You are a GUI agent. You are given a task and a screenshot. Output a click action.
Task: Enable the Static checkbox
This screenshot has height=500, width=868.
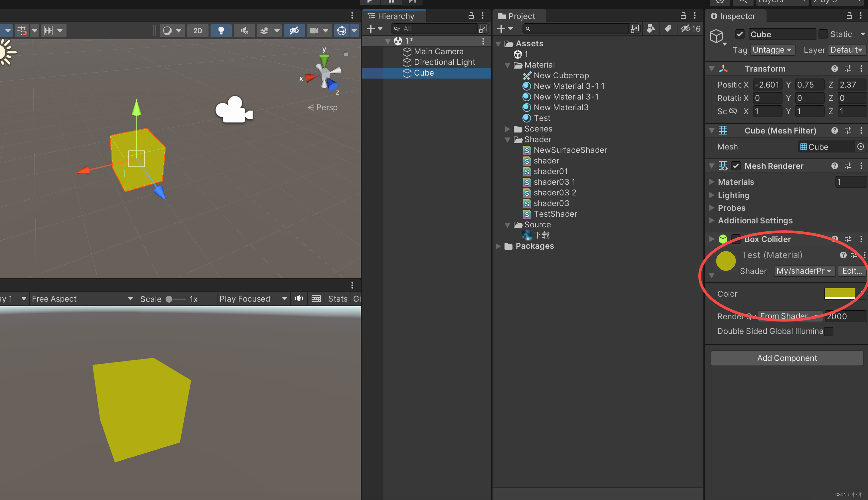823,34
